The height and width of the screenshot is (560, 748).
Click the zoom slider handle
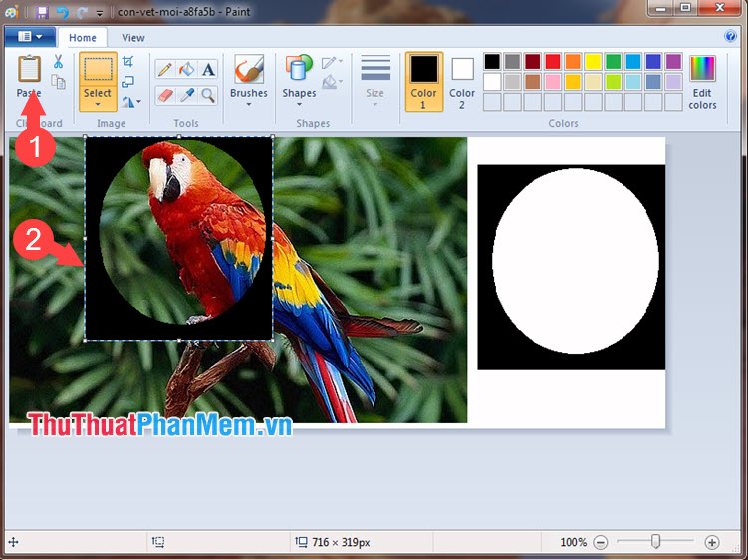point(656,541)
